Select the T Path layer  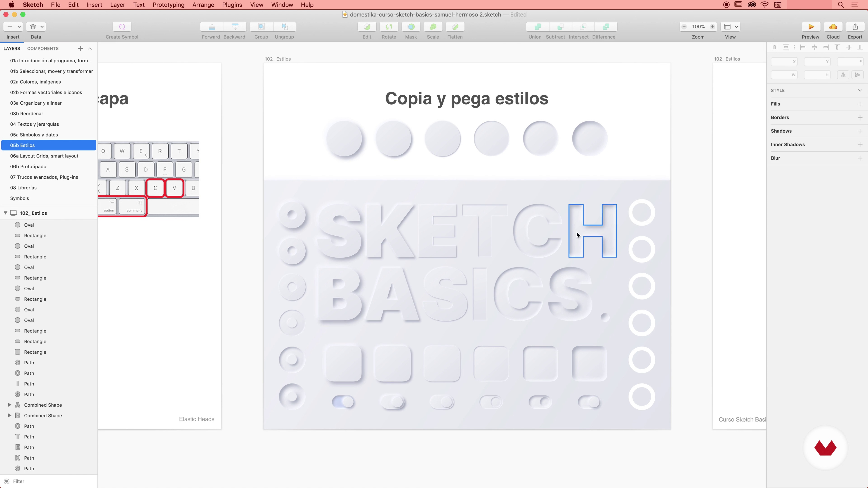[x=49, y=436]
